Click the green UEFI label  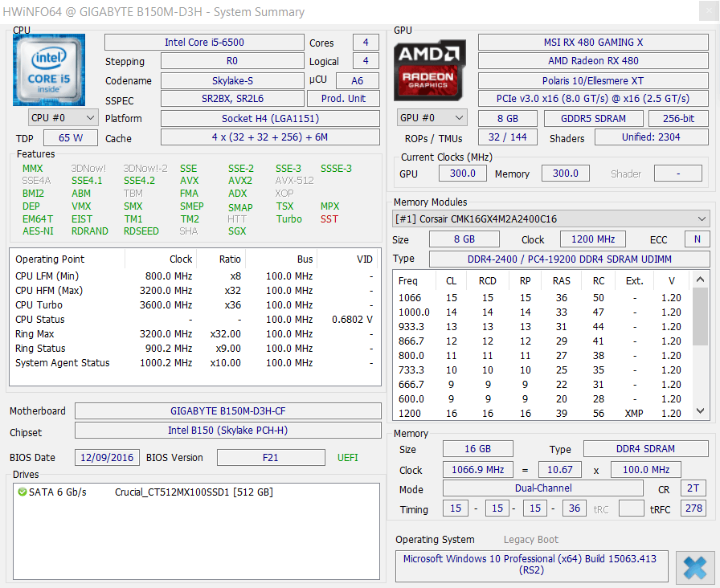(x=348, y=458)
